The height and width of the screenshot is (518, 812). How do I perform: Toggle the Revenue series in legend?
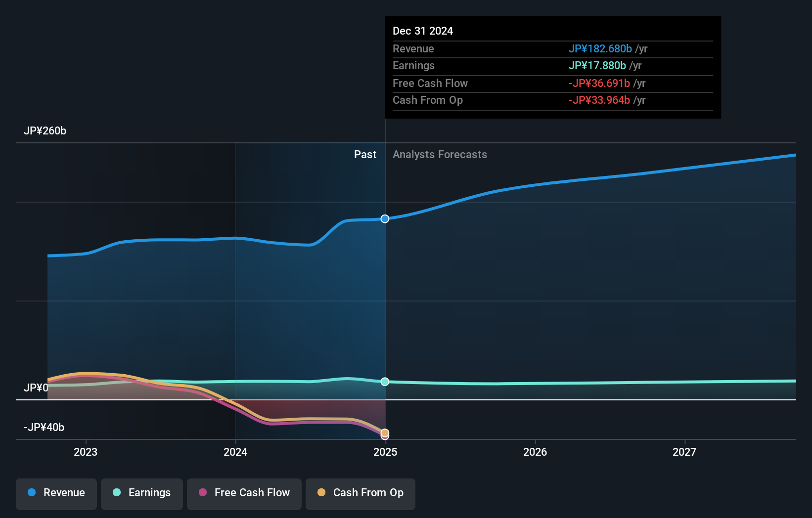[56, 494]
